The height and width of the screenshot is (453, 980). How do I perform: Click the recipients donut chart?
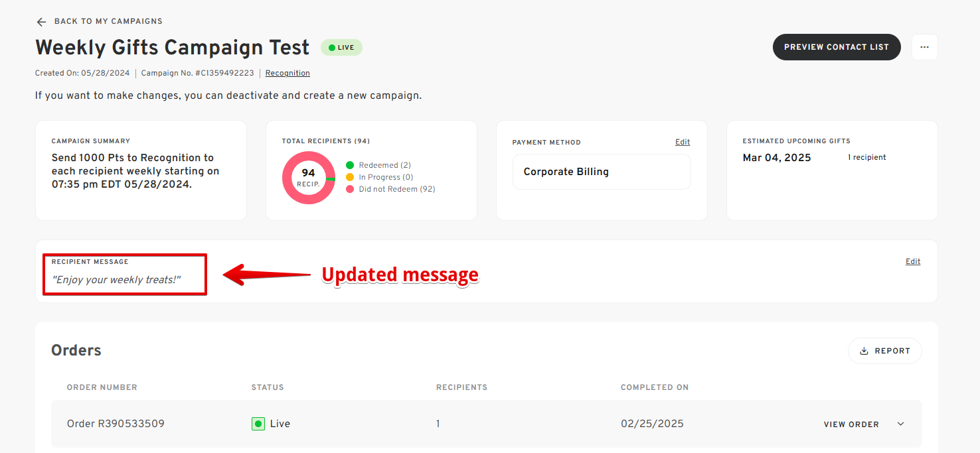[309, 178]
